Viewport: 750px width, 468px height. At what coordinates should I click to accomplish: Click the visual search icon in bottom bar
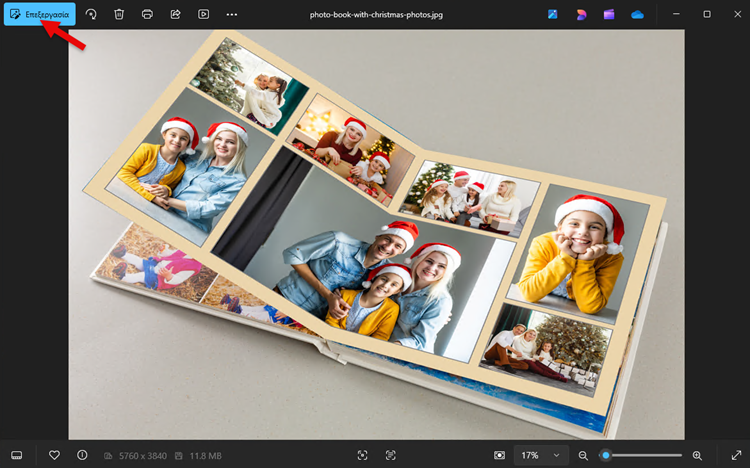pos(390,455)
